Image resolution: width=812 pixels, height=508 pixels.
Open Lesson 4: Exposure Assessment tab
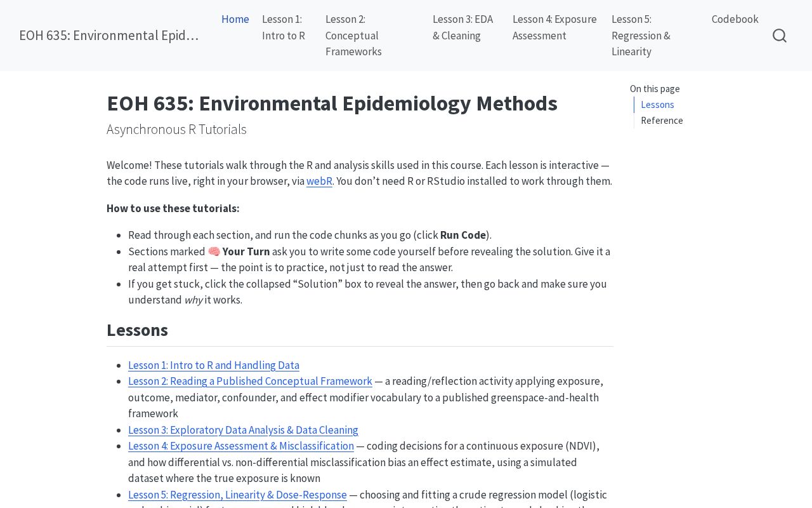(554, 27)
